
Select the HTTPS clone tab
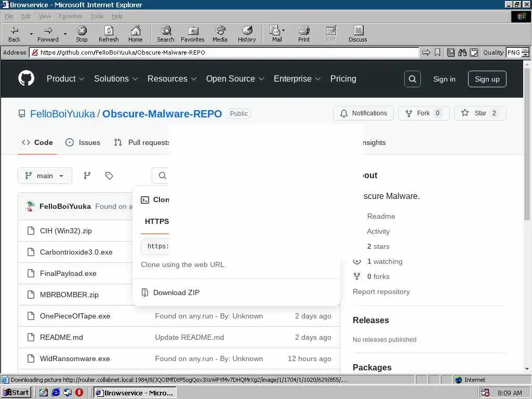pos(157,221)
